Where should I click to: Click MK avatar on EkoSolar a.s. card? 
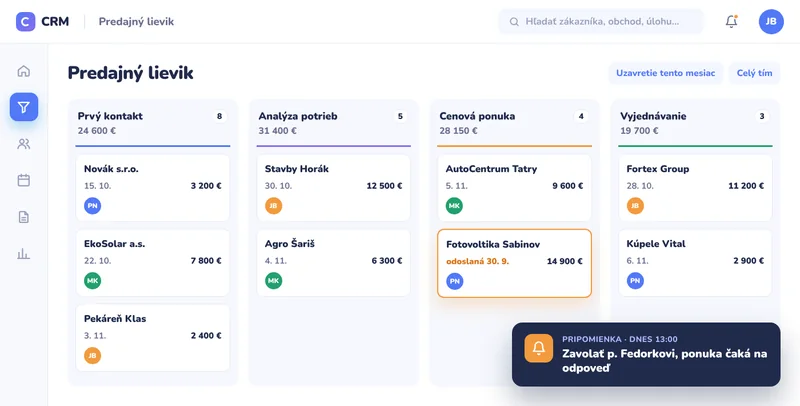92,281
